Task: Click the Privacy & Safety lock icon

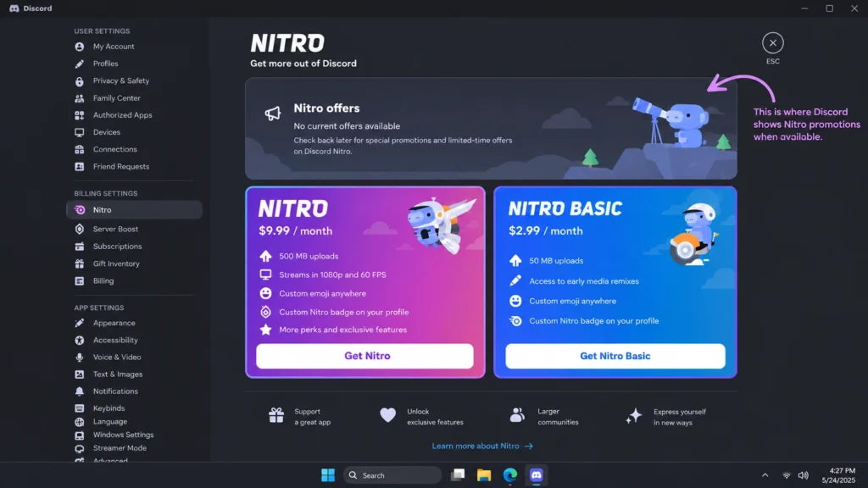Action: [x=80, y=80]
